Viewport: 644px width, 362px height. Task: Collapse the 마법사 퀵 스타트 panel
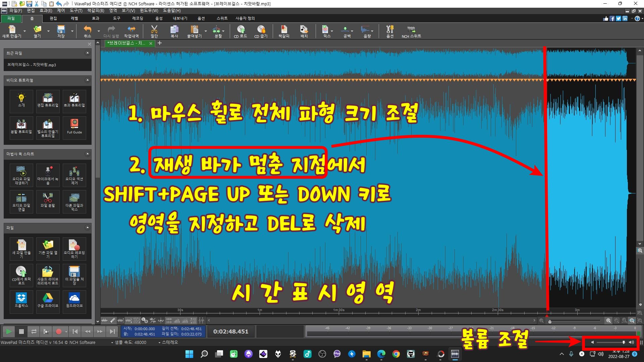coord(88,154)
